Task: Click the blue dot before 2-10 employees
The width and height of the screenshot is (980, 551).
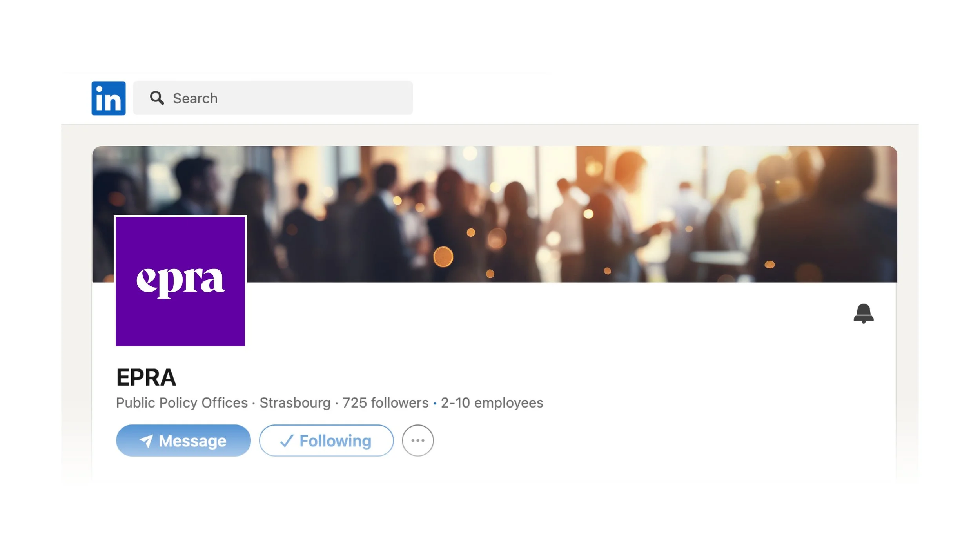Action: click(435, 403)
